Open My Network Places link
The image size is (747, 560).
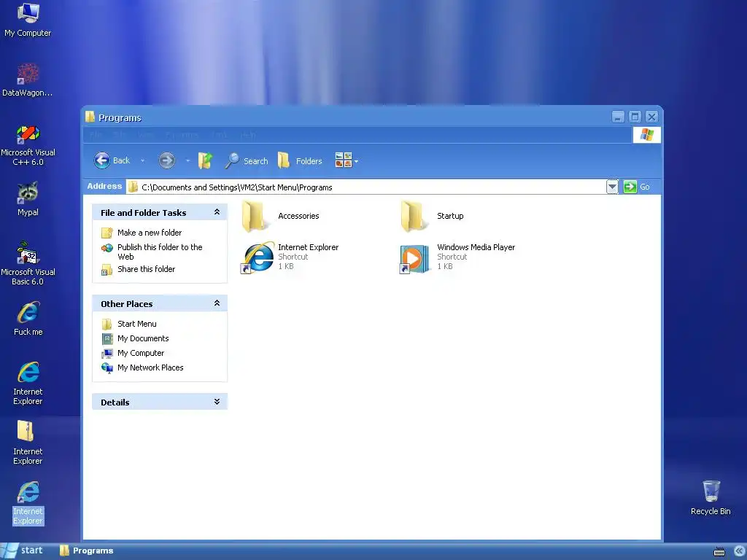(150, 367)
